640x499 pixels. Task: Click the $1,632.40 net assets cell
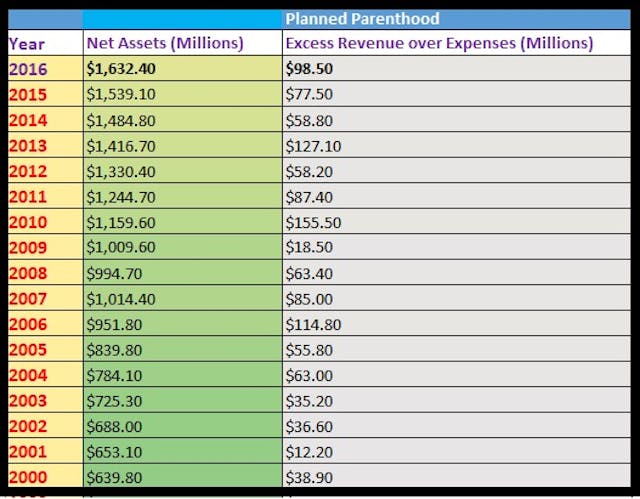[124, 68]
